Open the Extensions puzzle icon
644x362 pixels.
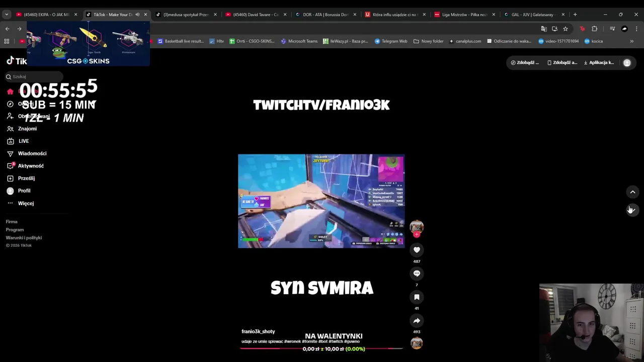click(594, 29)
